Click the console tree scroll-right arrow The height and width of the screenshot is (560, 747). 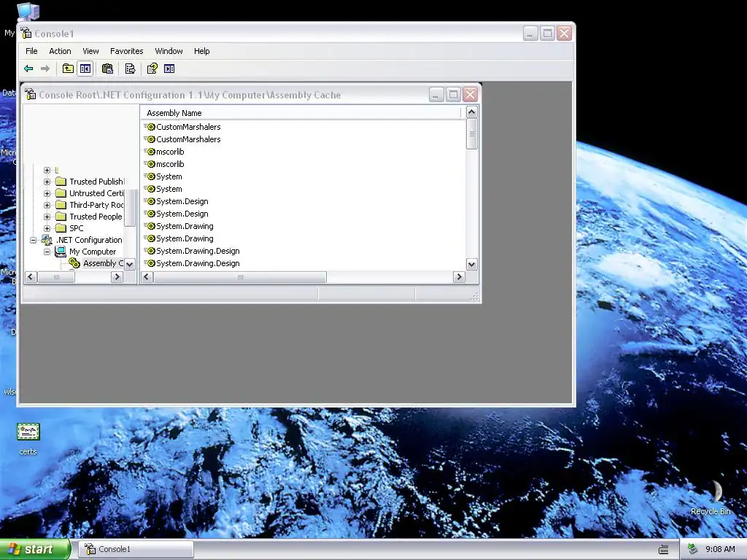(x=117, y=276)
